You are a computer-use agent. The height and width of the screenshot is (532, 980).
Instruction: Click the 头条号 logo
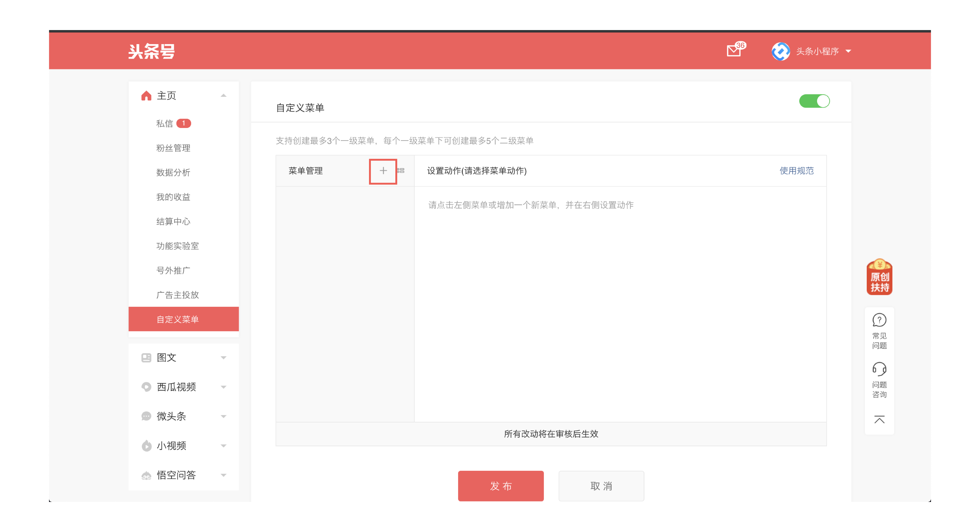click(151, 51)
